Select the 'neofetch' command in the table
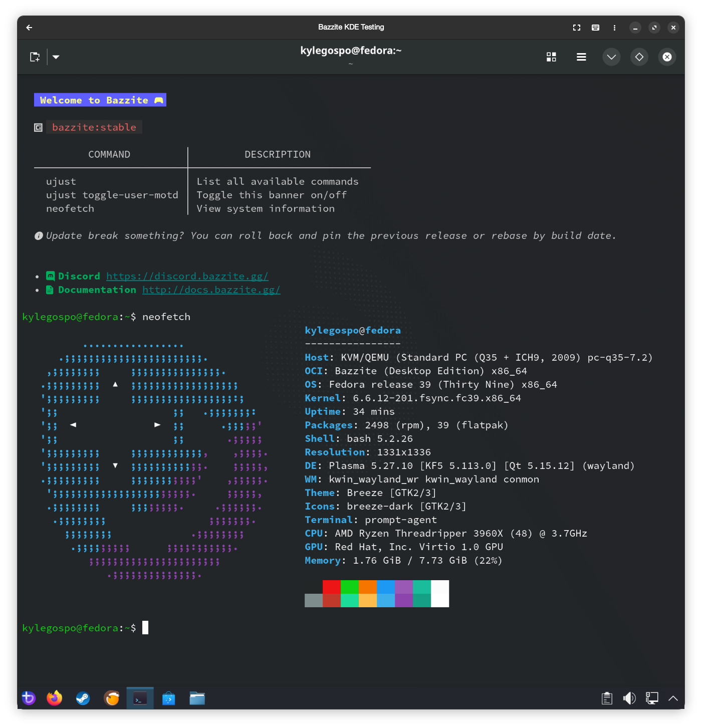The width and height of the screenshot is (702, 728). (70, 208)
